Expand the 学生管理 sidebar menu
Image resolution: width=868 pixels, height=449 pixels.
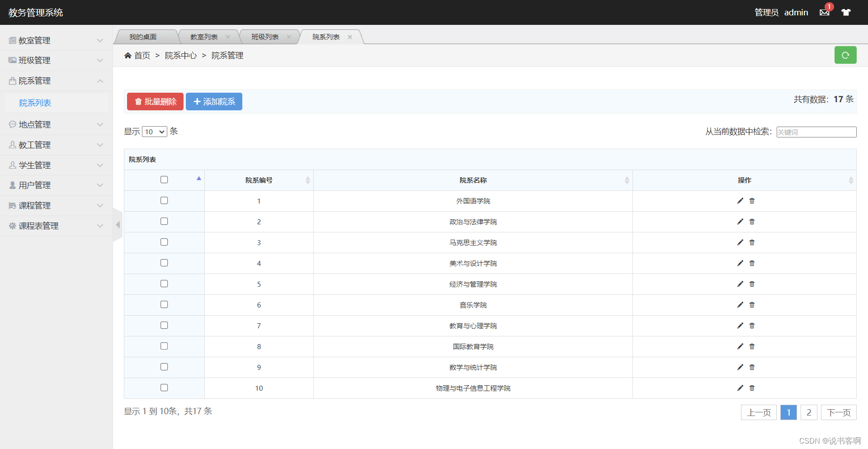56,165
